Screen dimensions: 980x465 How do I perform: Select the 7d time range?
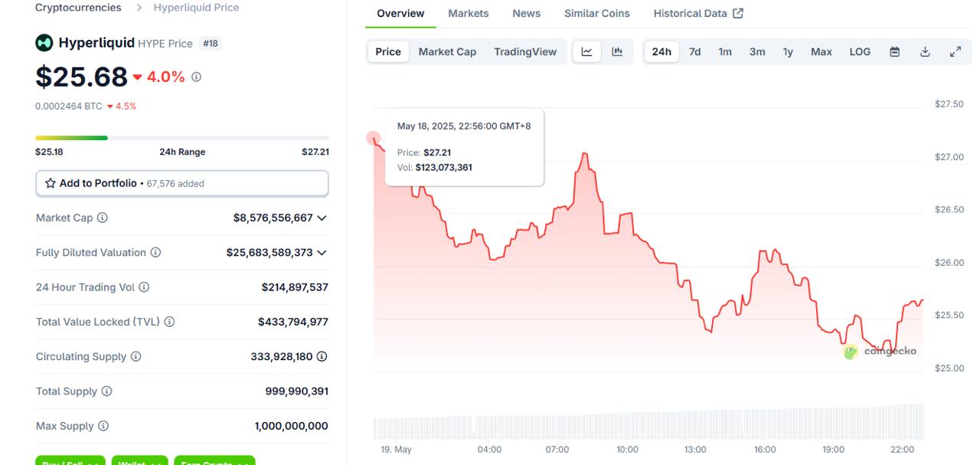click(694, 51)
